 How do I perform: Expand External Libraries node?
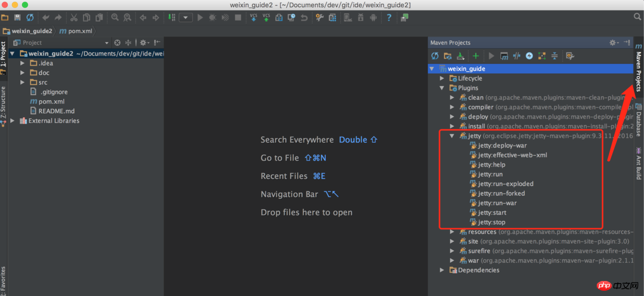click(x=12, y=120)
